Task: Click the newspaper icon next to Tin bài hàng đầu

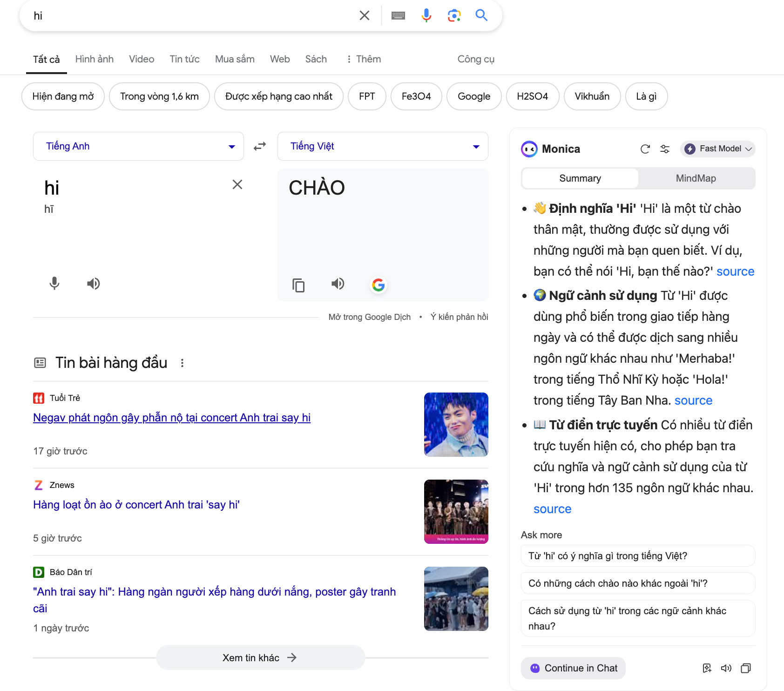Action: coord(40,363)
